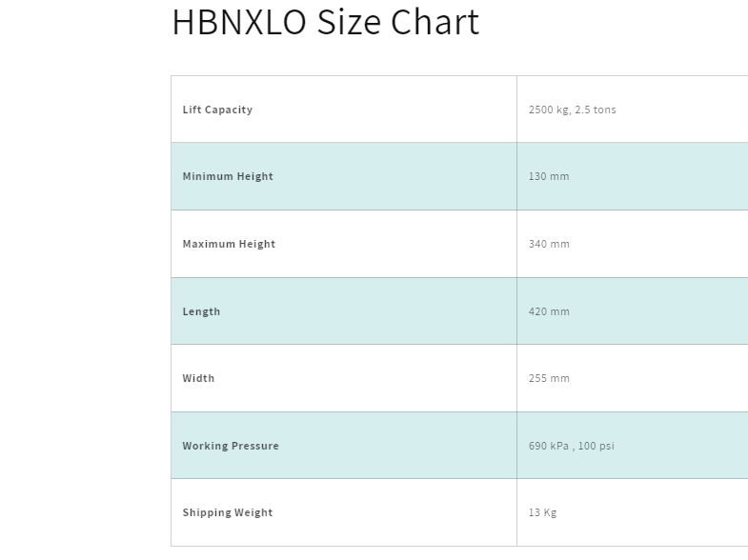Select the Maximum Height label
This screenshot has width=748, height=560.
[x=229, y=244]
